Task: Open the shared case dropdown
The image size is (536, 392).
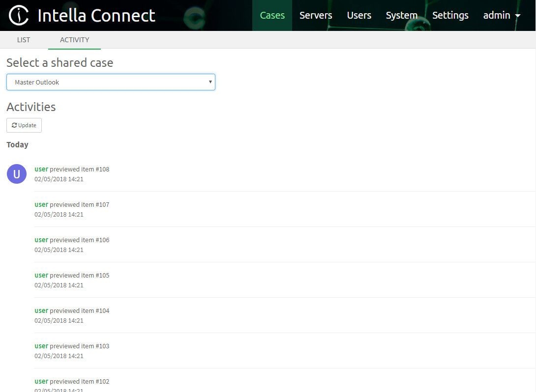Action: [111, 82]
